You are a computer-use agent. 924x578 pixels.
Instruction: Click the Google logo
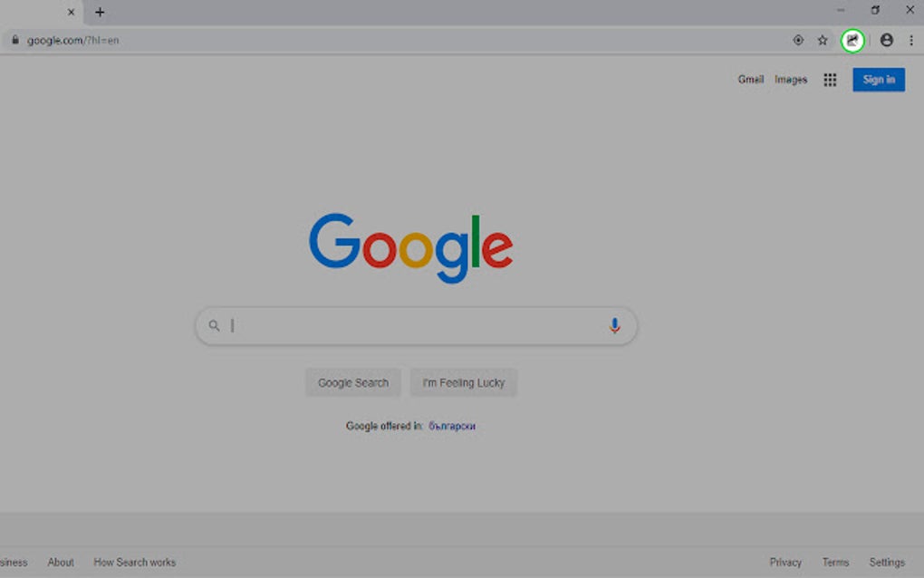tap(411, 246)
